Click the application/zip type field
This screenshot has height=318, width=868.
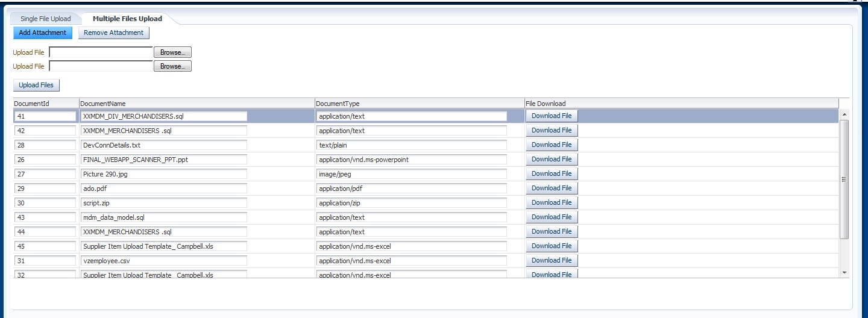click(412, 203)
